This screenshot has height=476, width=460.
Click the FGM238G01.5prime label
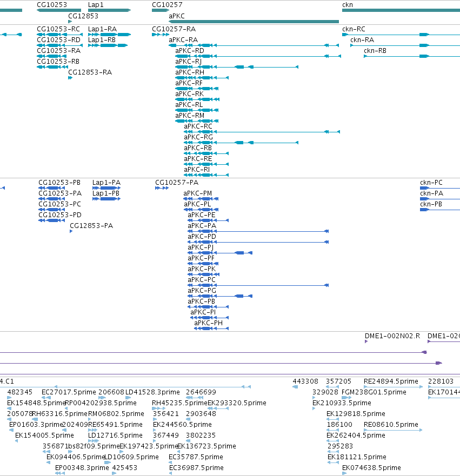point(374,392)
